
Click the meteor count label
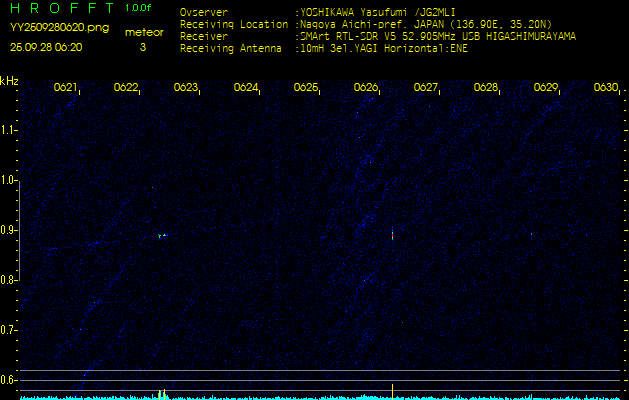pos(144,33)
